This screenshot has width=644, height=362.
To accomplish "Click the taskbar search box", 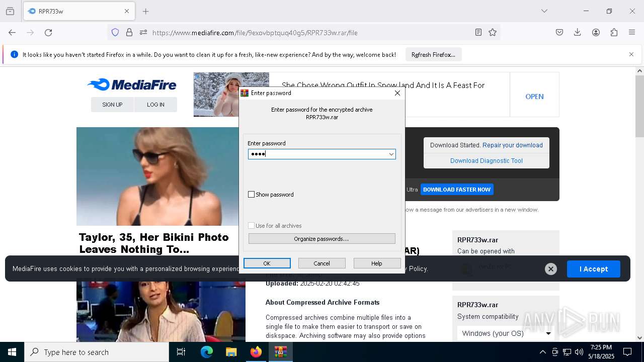I will [x=97, y=352].
